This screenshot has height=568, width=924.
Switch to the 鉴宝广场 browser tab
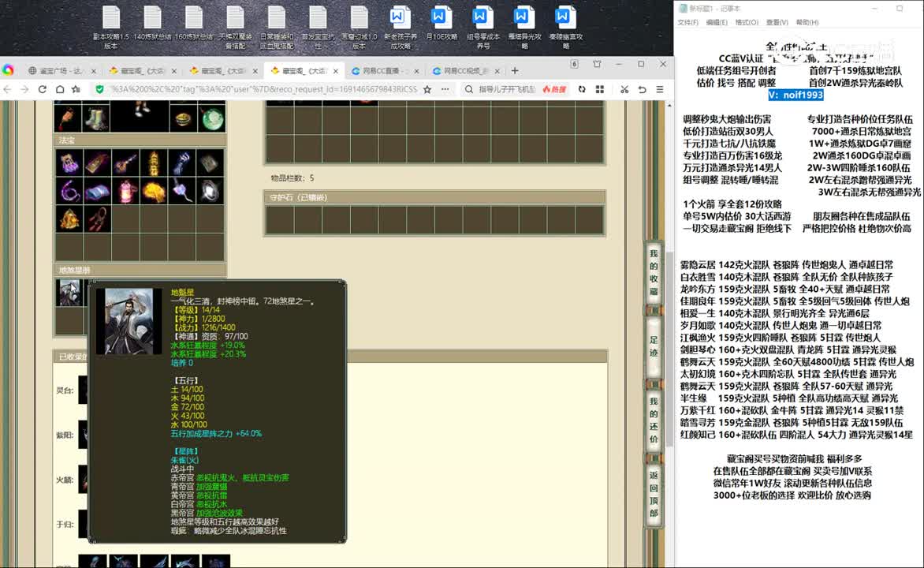click(x=61, y=71)
